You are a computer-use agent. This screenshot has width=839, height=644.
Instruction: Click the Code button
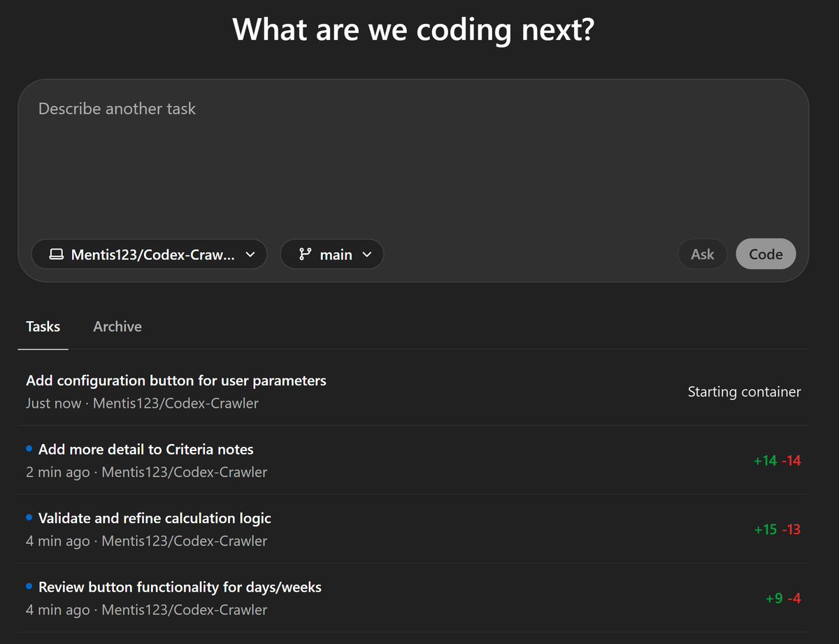click(766, 255)
